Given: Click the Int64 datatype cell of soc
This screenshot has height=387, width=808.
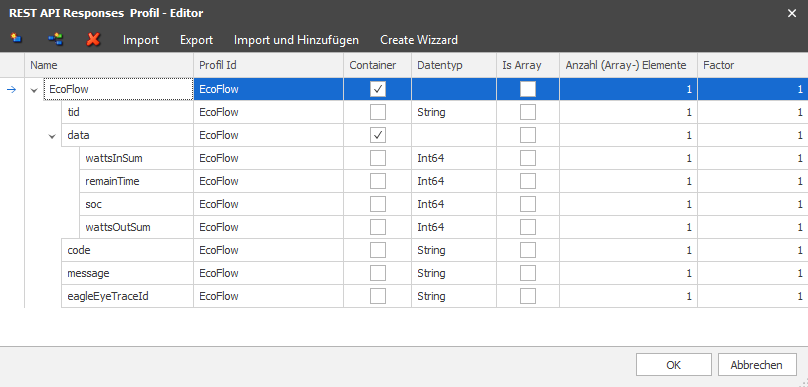Looking at the screenshot, I should 454,204.
